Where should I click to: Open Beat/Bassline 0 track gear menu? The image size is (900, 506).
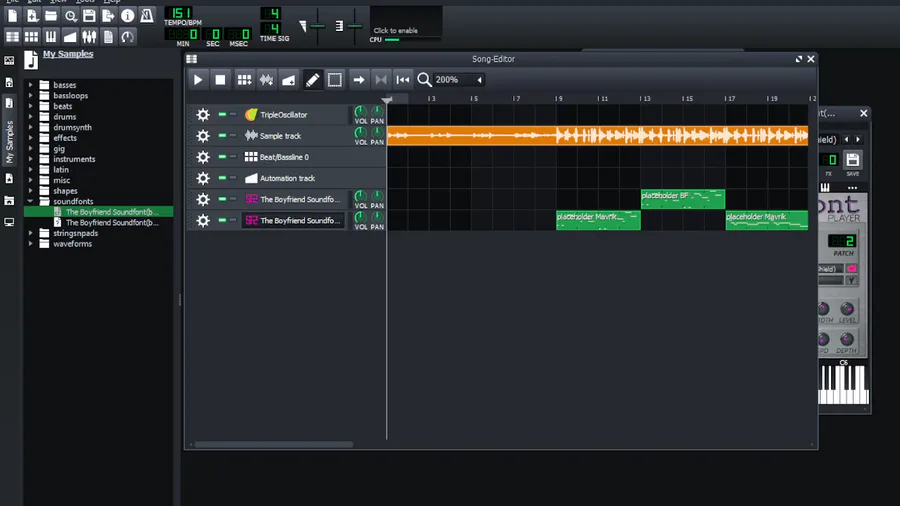coord(203,157)
